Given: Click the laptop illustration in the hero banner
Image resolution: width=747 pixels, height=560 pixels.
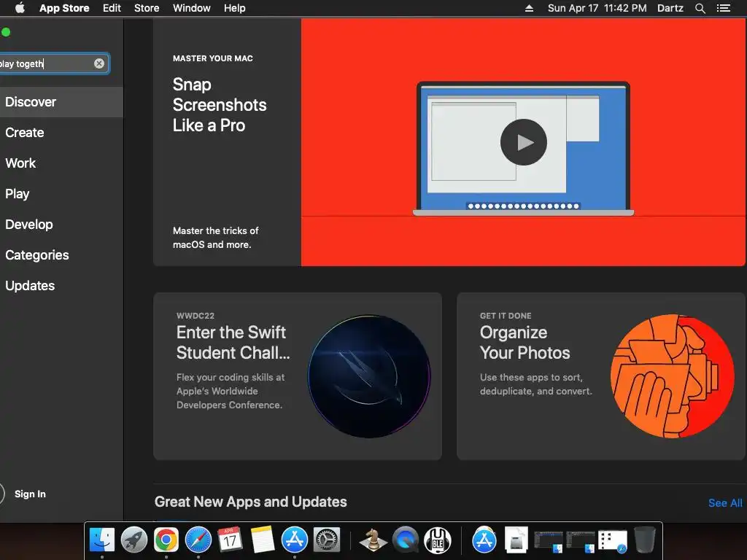Looking at the screenshot, I should (x=523, y=149).
